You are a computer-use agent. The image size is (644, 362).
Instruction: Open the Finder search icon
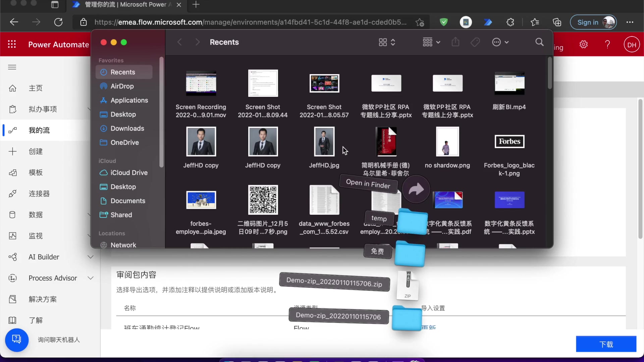click(539, 42)
